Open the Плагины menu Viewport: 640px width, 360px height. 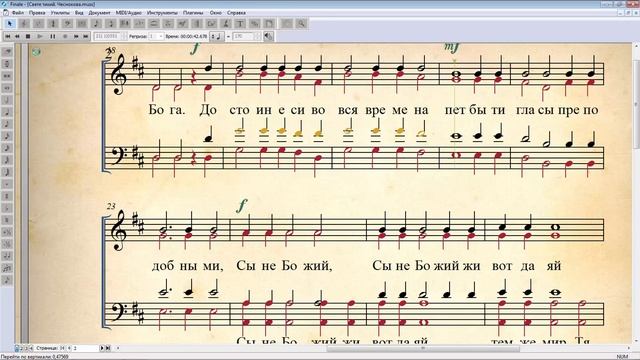tap(193, 13)
